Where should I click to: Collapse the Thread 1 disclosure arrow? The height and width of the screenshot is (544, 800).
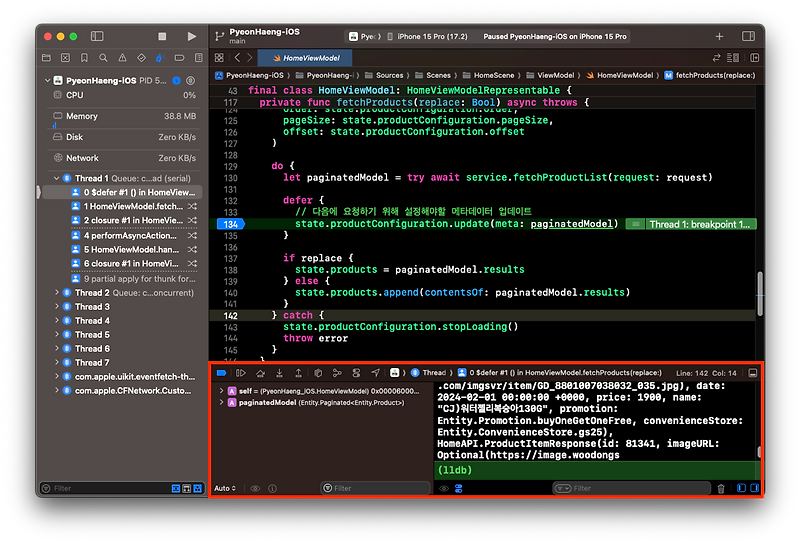pyautogui.click(x=56, y=177)
